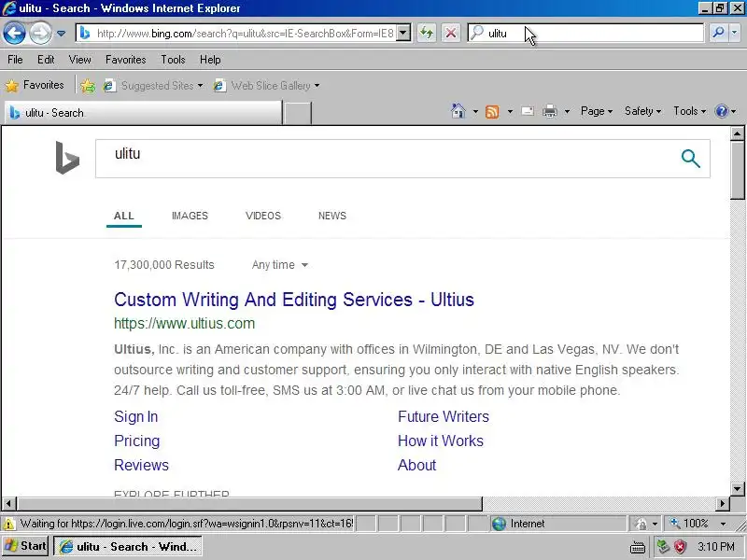This screenshot has height=560, width=747.
Task: Open the Sign In sitelink
Action: (x=135, y=416)
